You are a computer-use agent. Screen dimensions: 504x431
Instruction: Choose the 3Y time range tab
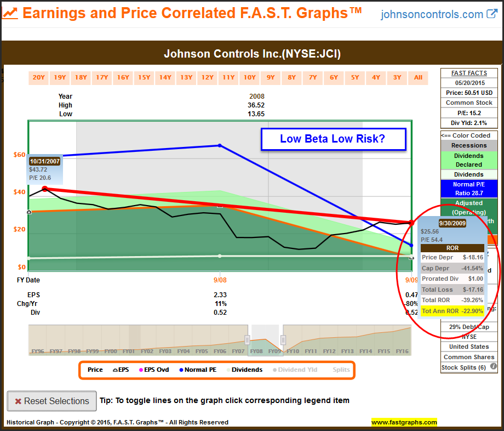(397, 78)
